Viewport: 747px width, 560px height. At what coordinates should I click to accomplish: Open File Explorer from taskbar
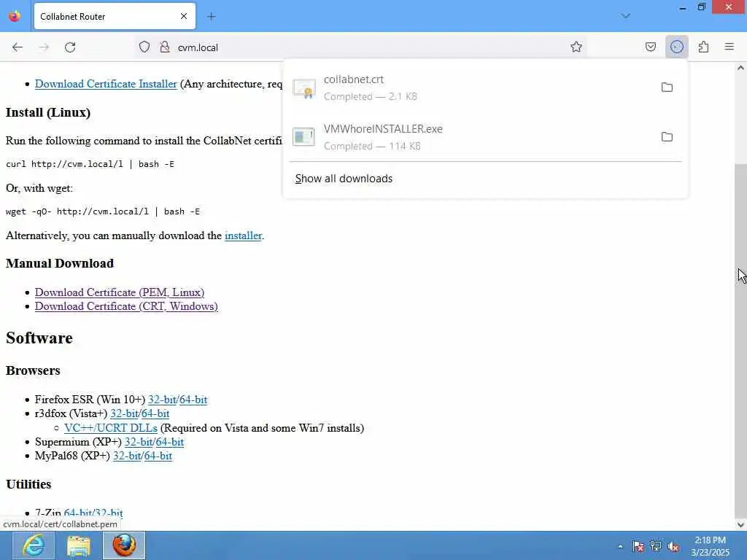[x=79, y=545]
